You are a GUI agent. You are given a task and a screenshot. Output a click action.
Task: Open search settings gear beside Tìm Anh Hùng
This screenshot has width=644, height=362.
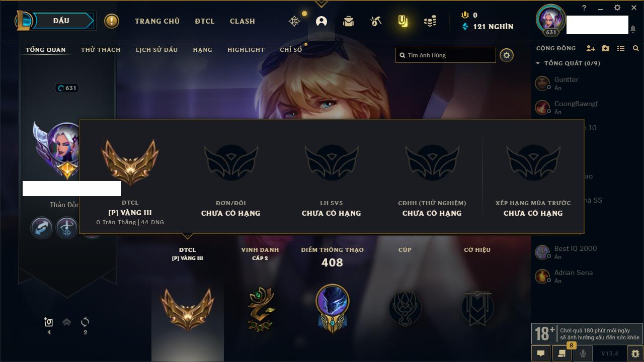pos(507,55)
